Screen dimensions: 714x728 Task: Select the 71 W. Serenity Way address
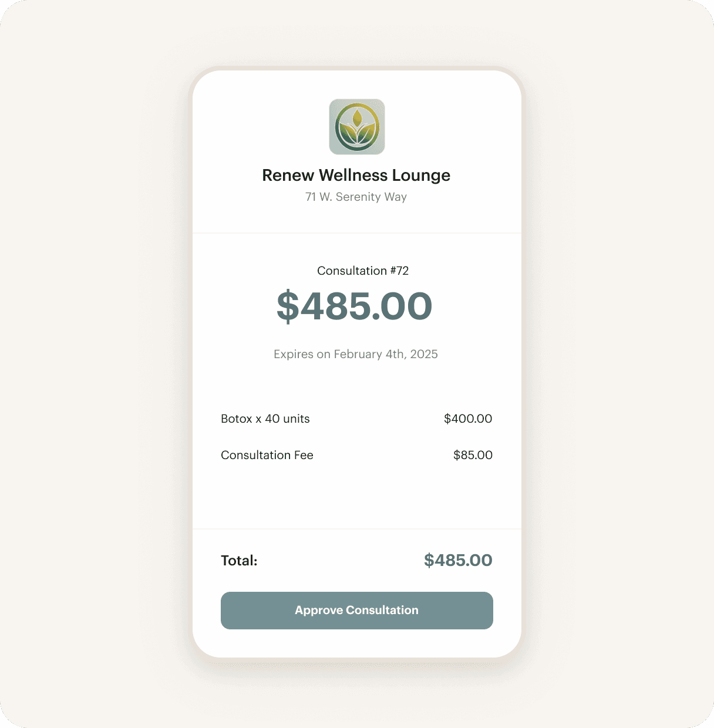[356, 197]
